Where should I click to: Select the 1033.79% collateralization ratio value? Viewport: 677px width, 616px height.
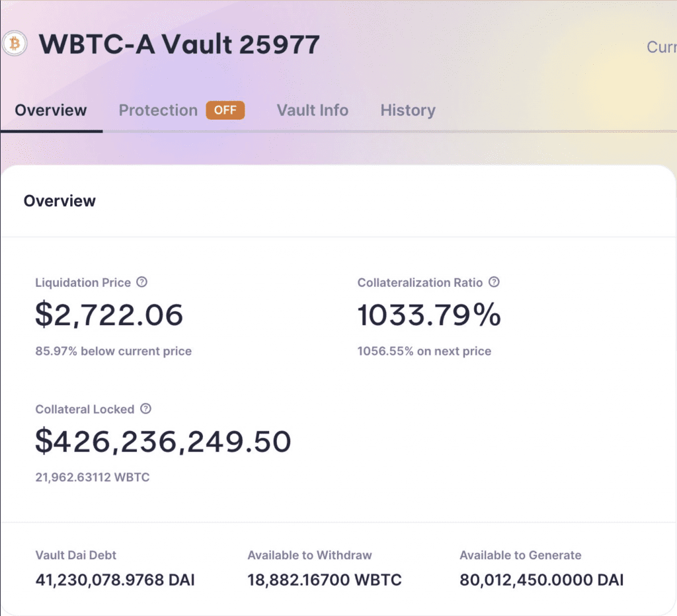(429, 315)
